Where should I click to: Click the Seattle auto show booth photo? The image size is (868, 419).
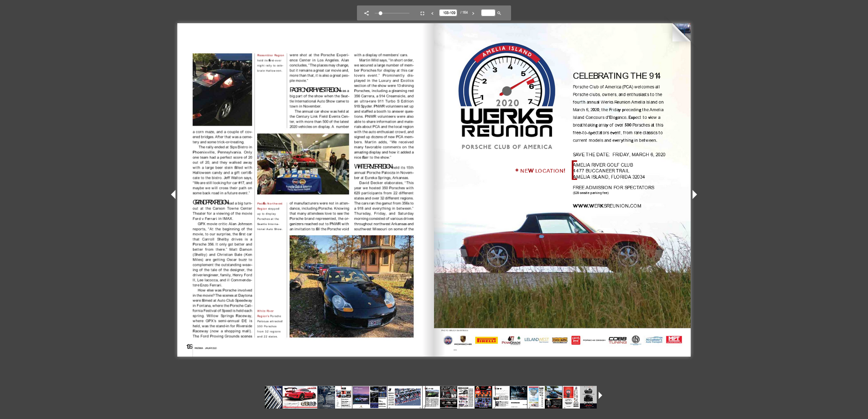[303, 164]
